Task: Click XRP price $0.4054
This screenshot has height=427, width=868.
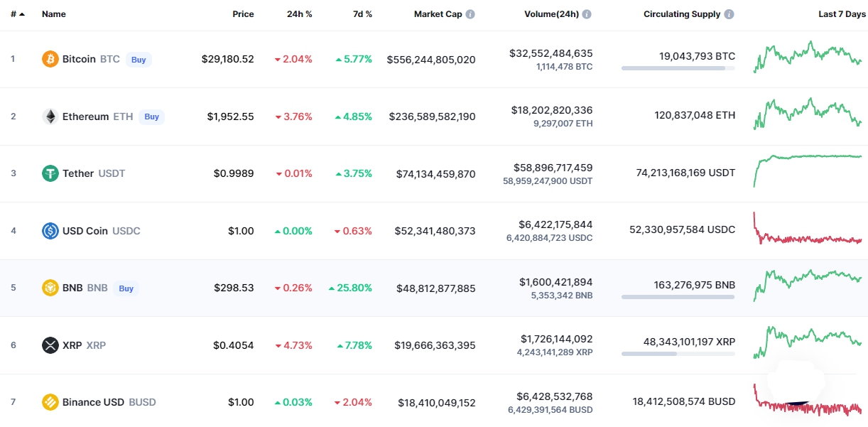Action: point(234,345)
